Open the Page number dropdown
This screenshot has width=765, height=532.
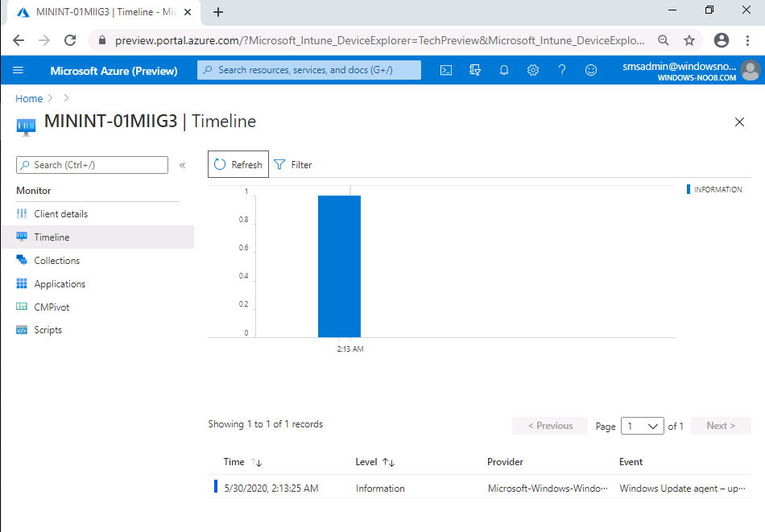pos(642,427)
